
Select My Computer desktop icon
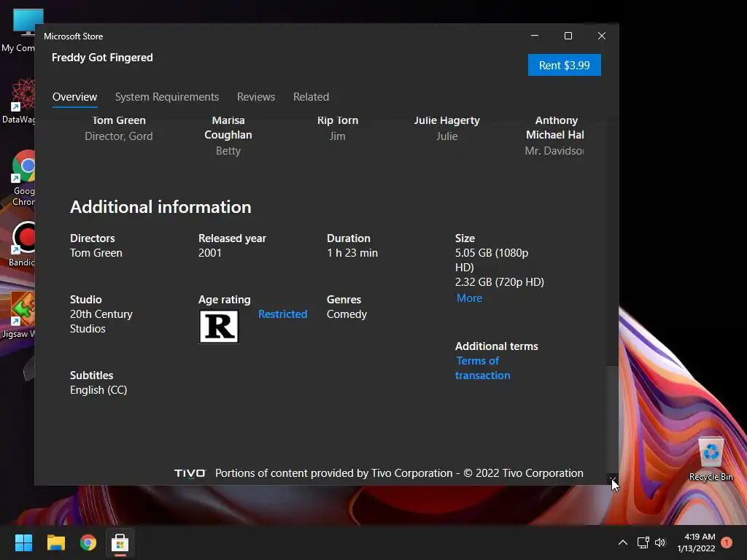pyautogui.click(x=19, y=31)
